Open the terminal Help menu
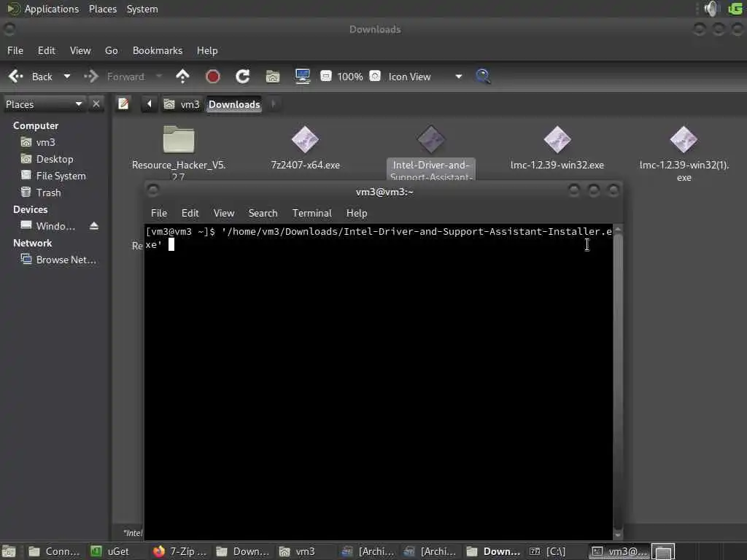Screen dimensions: 747x560 tap(356, 213)
